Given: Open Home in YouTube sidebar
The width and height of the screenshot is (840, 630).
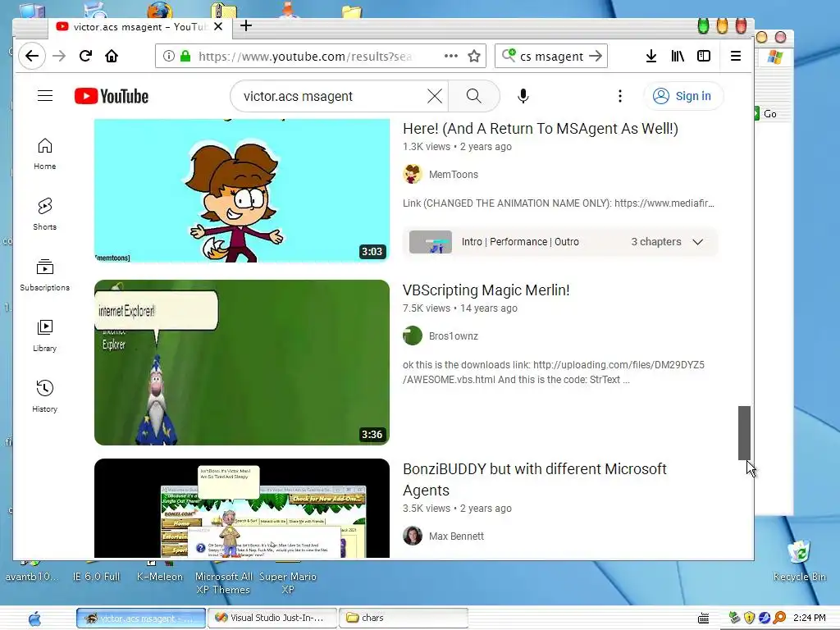Looking at the screenshot, I should point(45,153).
